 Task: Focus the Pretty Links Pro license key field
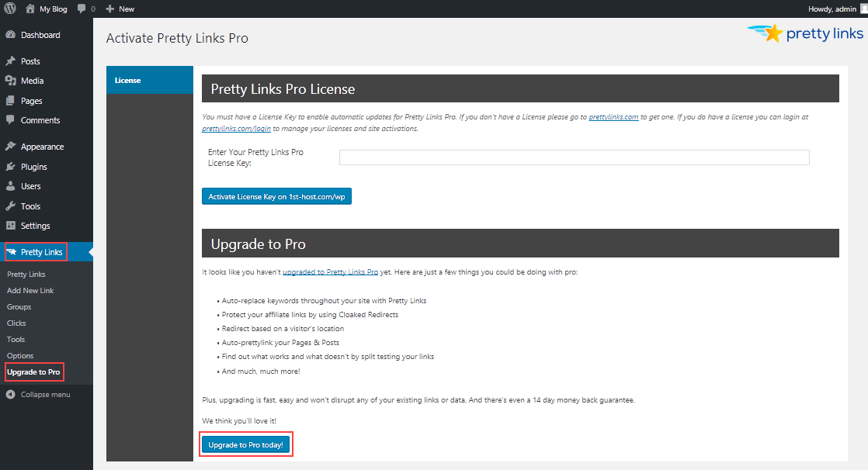tap(574, 157)
